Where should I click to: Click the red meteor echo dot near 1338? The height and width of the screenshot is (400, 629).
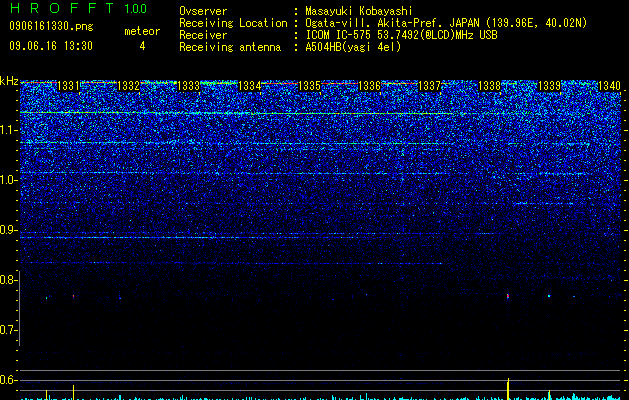click(508, 296)
